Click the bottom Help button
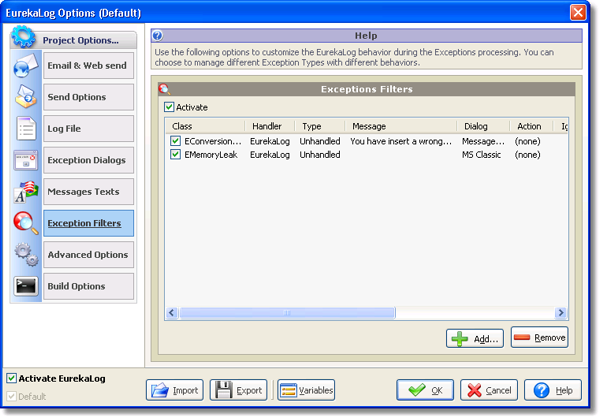Viewport: 600px width, 418px height. [x=553, y=390]
